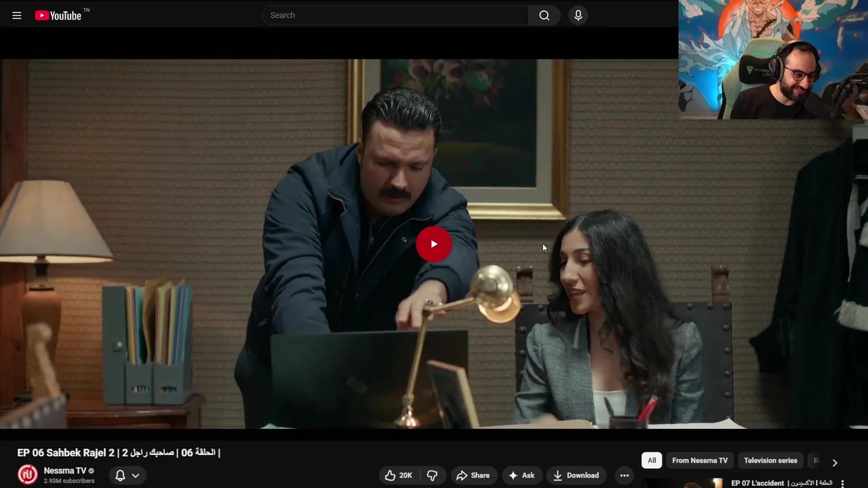Click the Download button
This screenshot has height=488, width=868.
pos(576,475)
